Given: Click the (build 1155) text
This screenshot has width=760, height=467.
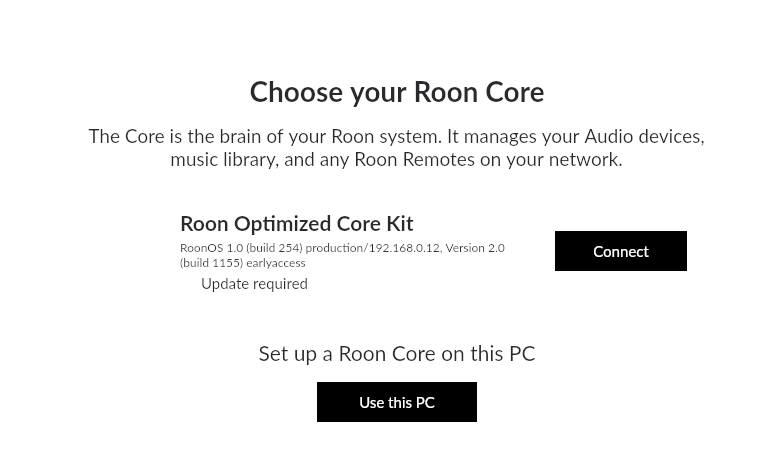Looking at the screenshot, I should point(211,263).
